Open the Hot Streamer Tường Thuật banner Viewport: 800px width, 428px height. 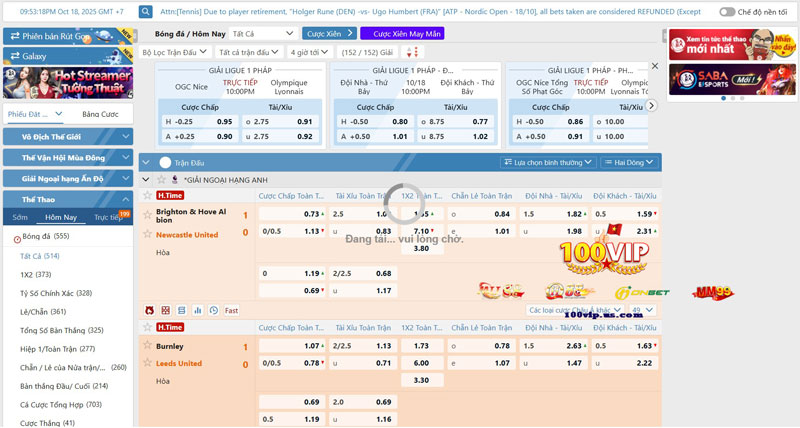[68, 83]
